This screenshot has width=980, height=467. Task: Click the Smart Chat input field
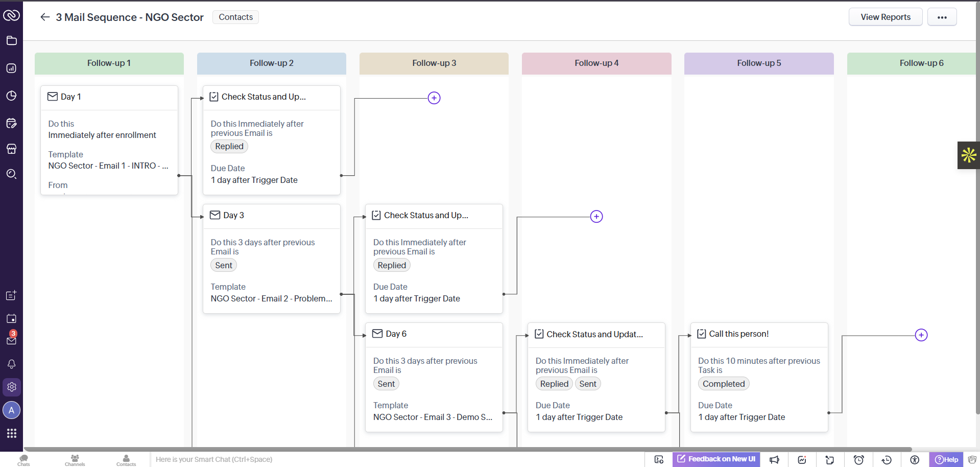point(396,459)
